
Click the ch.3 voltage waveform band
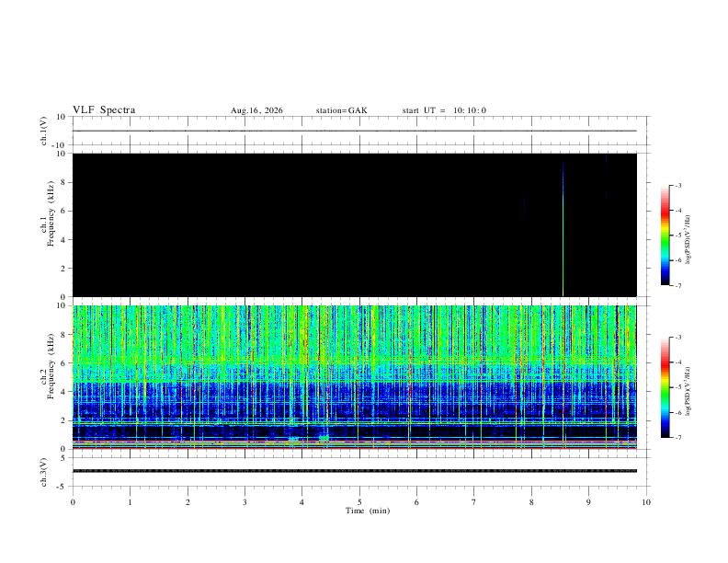pos(354,471)
